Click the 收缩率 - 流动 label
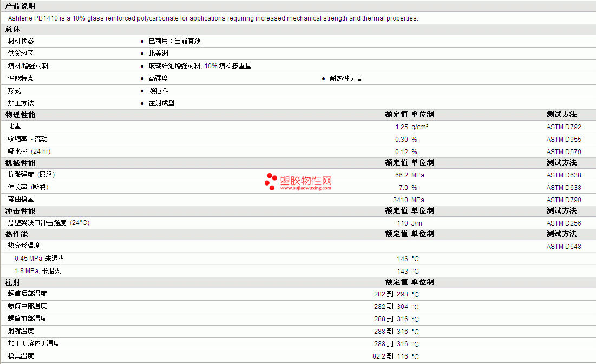 click(28, 139)
